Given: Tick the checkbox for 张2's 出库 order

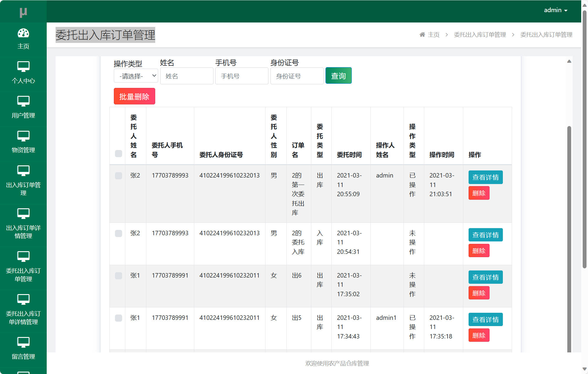Looking at the screenshot, I should point(118,175).
